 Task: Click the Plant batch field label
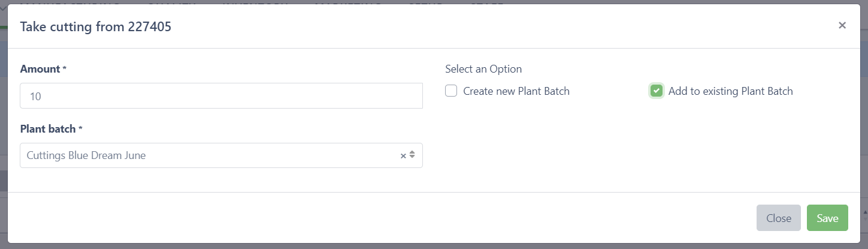pyautogui.click(x=48, y=129)
